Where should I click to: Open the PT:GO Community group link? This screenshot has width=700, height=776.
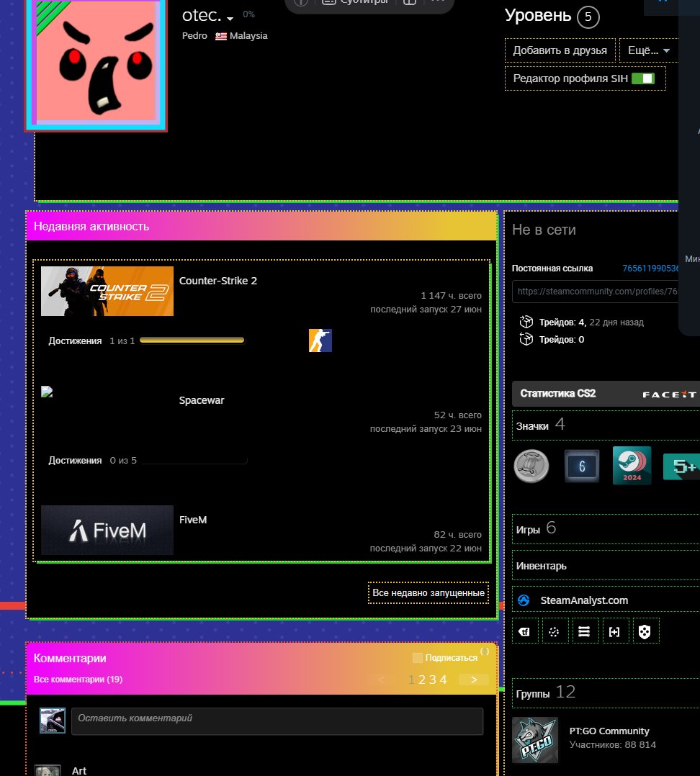[x=609, y=731]
